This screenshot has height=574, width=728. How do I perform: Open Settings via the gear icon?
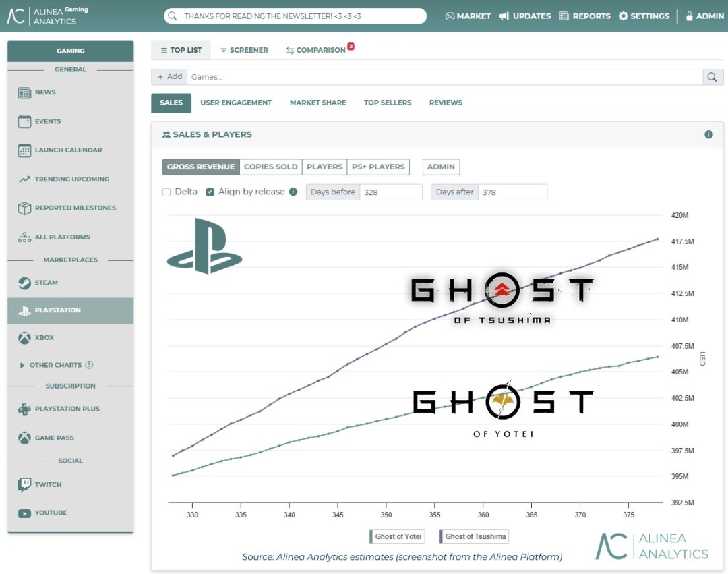click(x=623, y=16)
